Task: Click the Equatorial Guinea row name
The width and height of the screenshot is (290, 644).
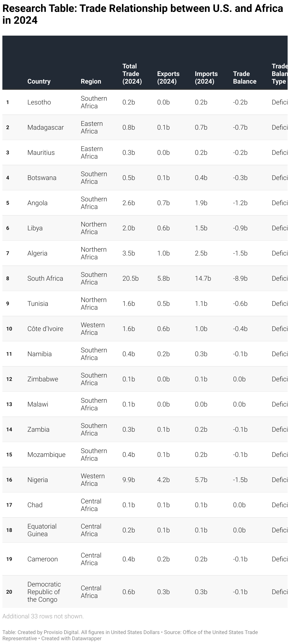Action: click(x=42, y=530)
